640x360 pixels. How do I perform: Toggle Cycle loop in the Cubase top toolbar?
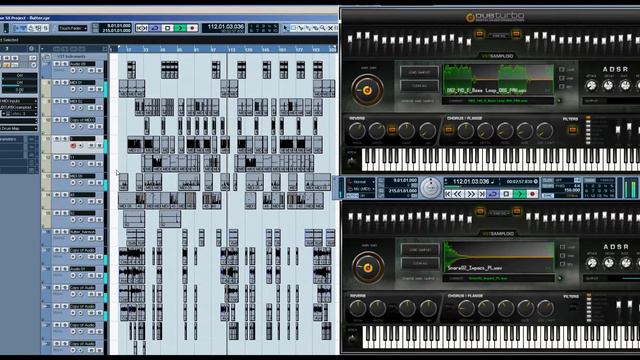155,28
